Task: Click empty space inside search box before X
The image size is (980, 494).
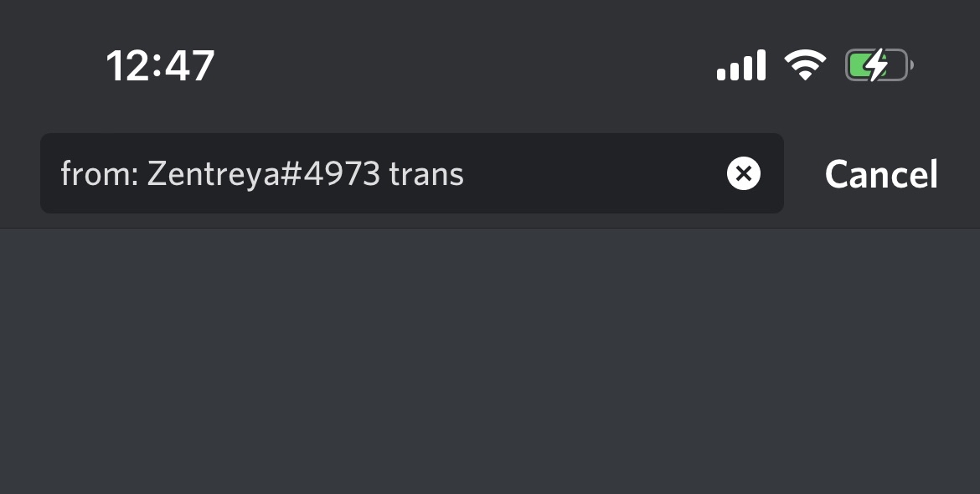Action: (594, 173)
